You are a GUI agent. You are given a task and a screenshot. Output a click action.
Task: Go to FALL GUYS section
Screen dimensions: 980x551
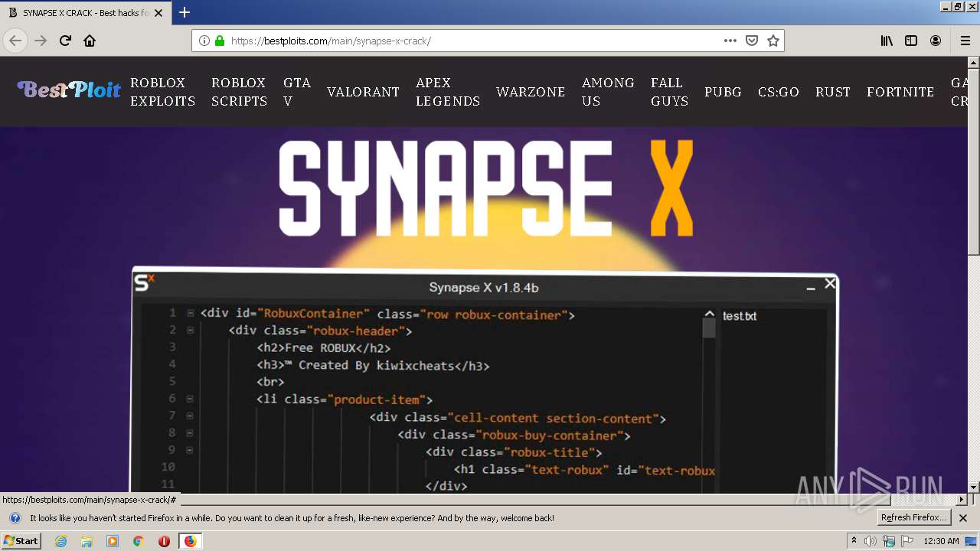pos(670,92)
